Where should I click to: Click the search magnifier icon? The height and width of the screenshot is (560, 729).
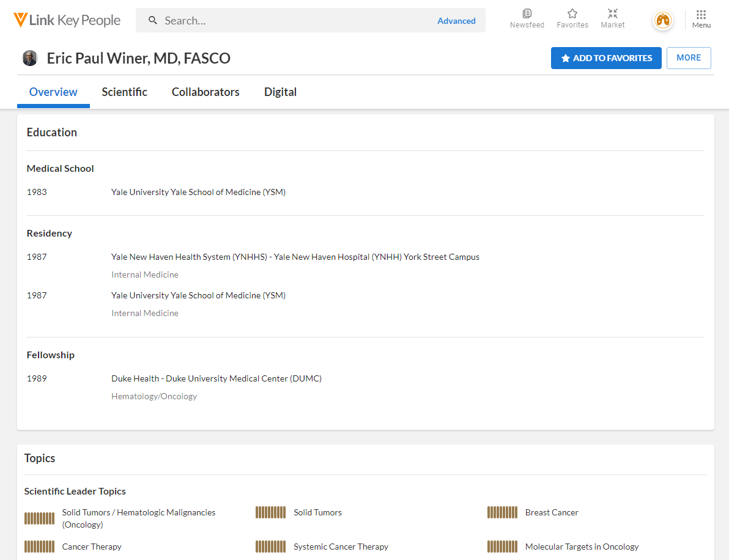click(153, 21)
